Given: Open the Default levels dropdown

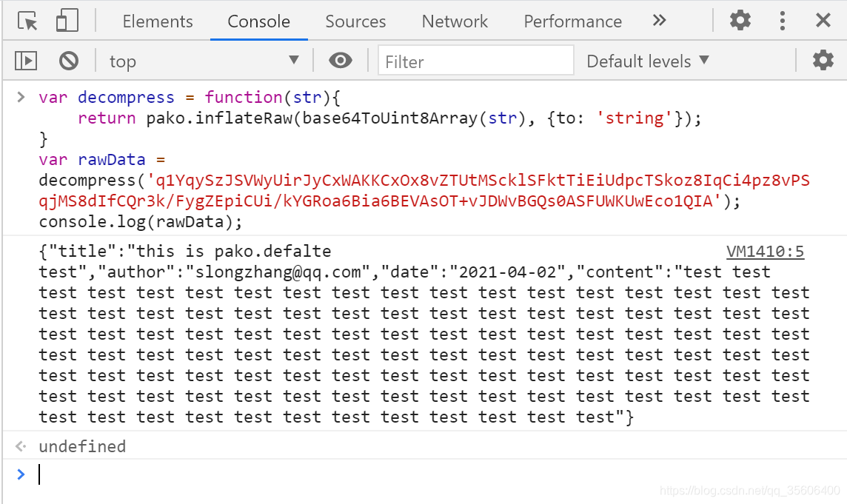Looking at the screenshot, I should (648, 61).
